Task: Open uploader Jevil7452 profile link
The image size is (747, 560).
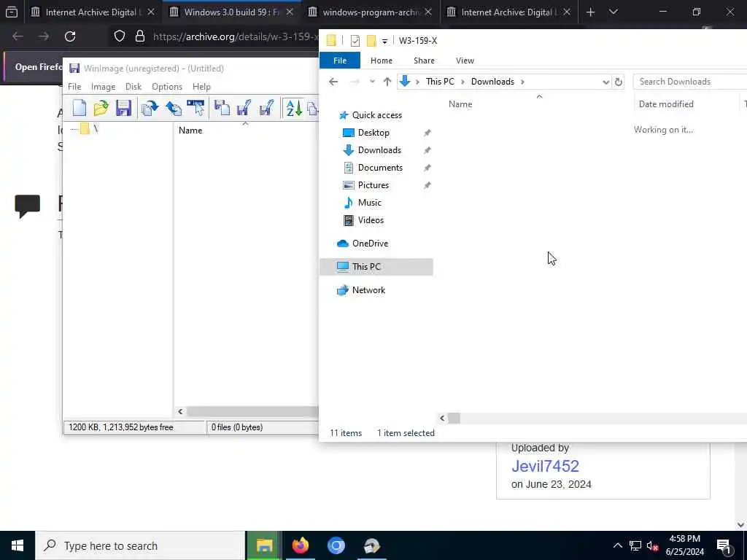Action: pyautogui.click(x=545, y=466)
